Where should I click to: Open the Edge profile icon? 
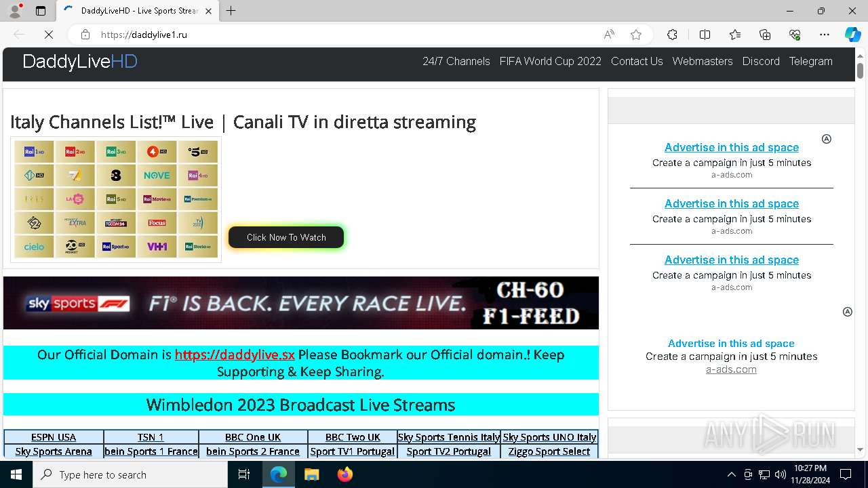point(15,11)
